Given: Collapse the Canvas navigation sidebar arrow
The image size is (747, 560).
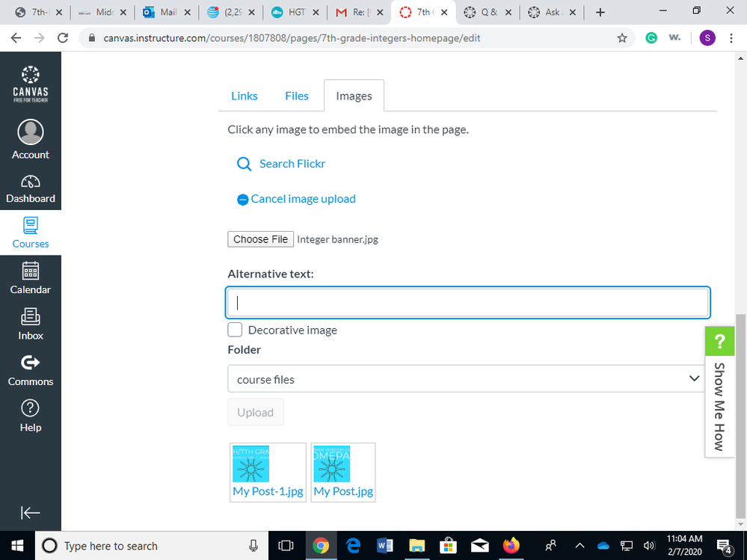Looking at the screenshot, I should [x=31, y=512].
